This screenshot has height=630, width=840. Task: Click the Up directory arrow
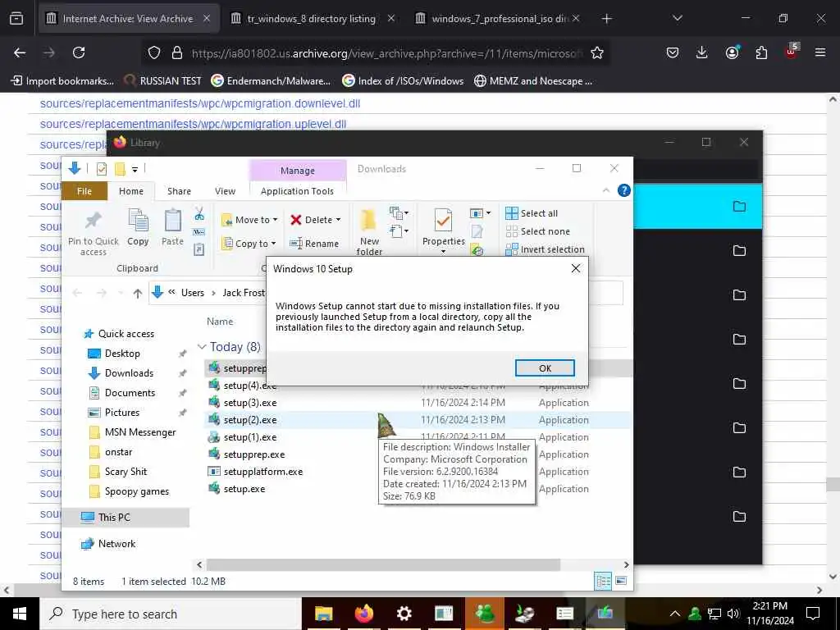coord(138,293)
